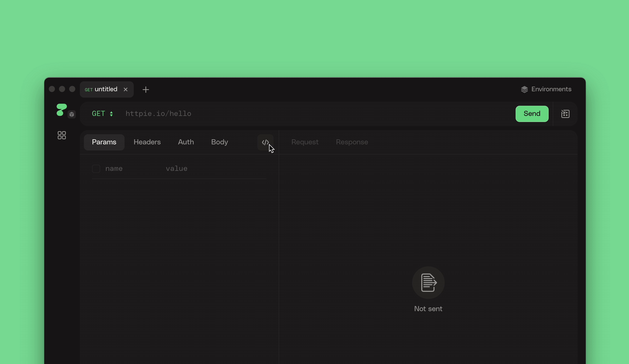Select the grid layout icon in the sidebar
Viewport: 629px width, 364px height.
pyautogui.click(x=62, y=135)
